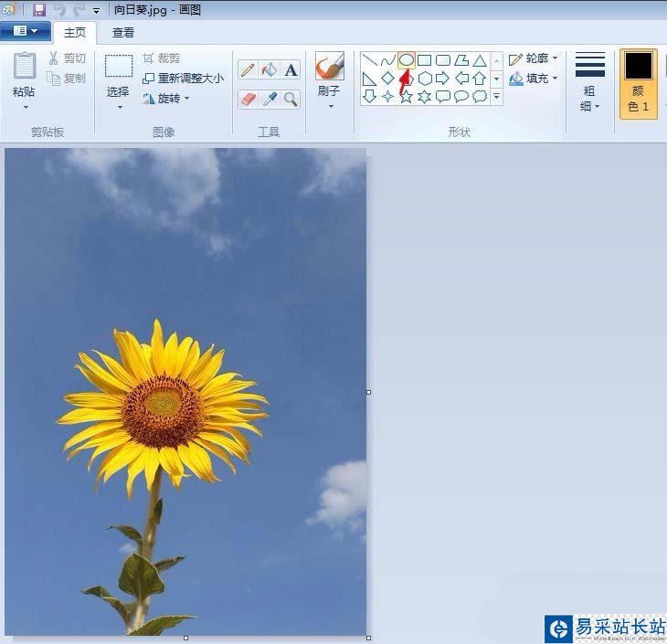
Task: Choose the Five-point star shape
Action: (407, 97)
